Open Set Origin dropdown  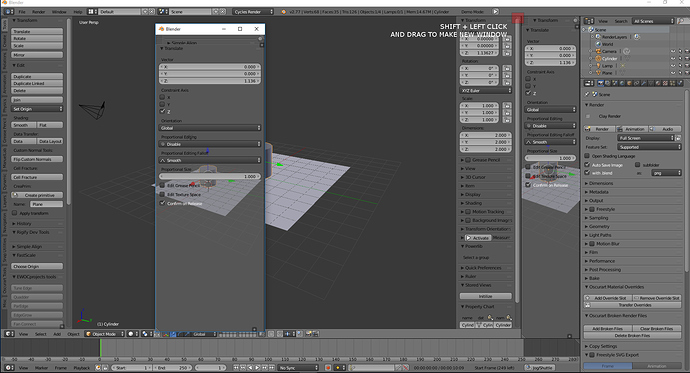coord(37,109)
